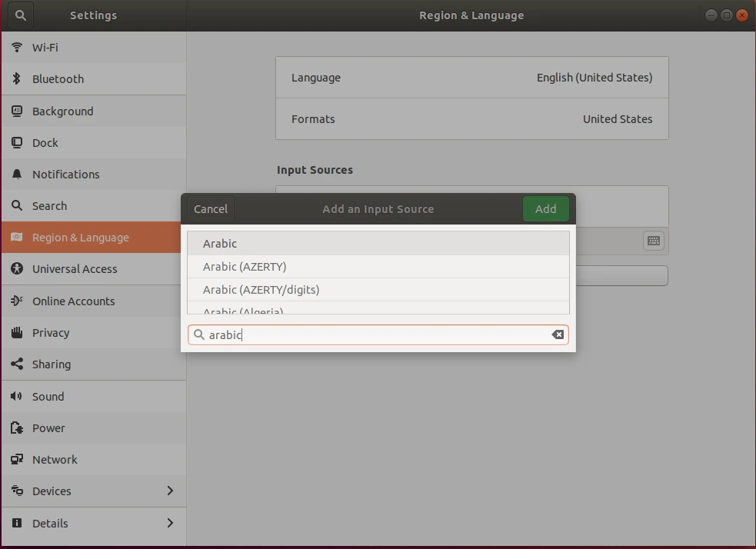
Task: Click the Region & Language flag icon
Action: pyautogui.click(x=17, y=237)
